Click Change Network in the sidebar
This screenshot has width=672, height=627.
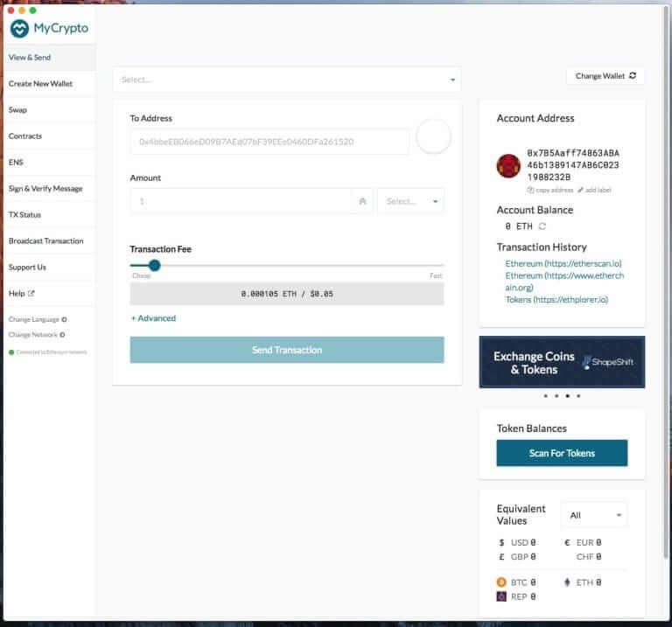point(37,335)
